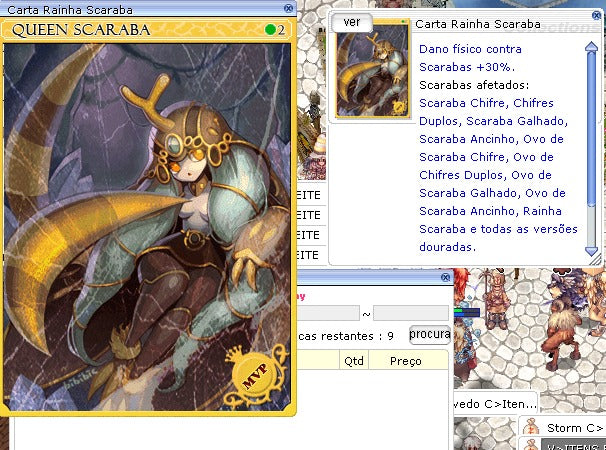Click the money bag icon beside 'Storm C>'

click(x=531, y=428)
